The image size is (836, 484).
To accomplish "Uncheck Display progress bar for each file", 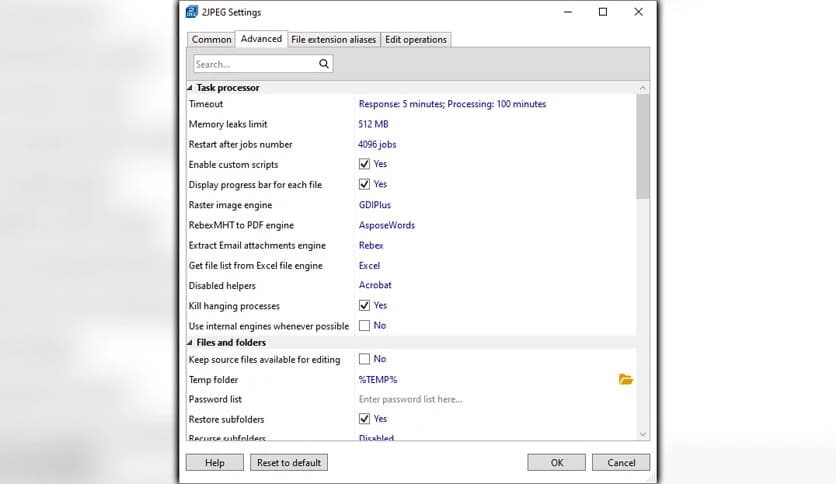I will click(365, 185).
